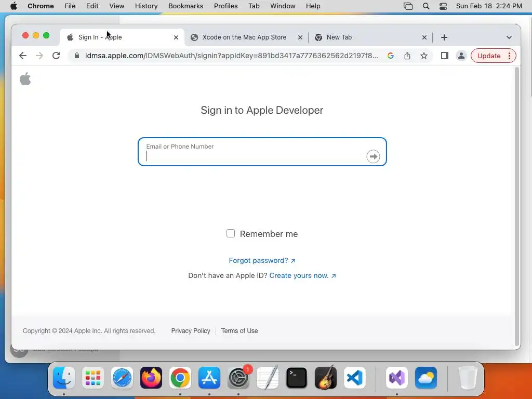Open the Apple menu
The width and height of the screenshot is (532, 399).
tap(14, 6)
